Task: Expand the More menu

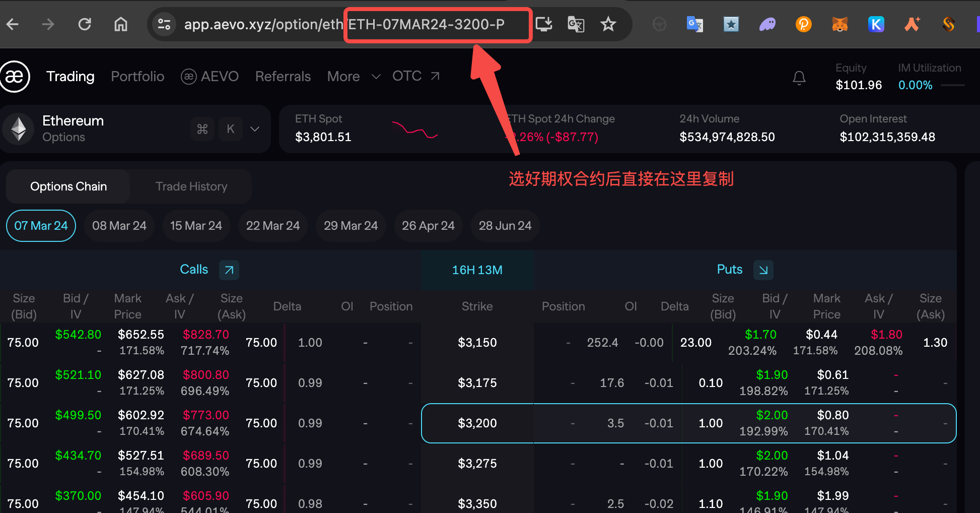Action: 354,76
